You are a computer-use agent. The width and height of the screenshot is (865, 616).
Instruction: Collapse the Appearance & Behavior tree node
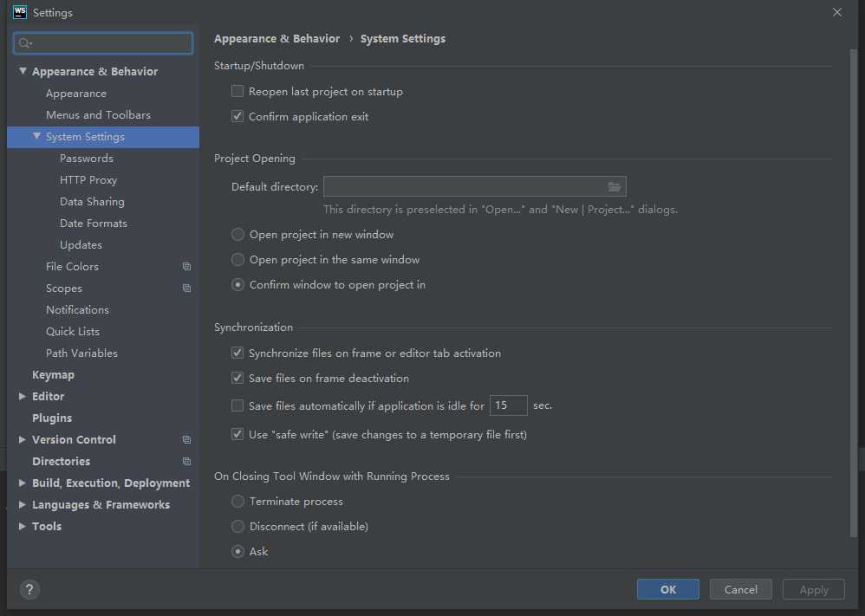[23, 71]
